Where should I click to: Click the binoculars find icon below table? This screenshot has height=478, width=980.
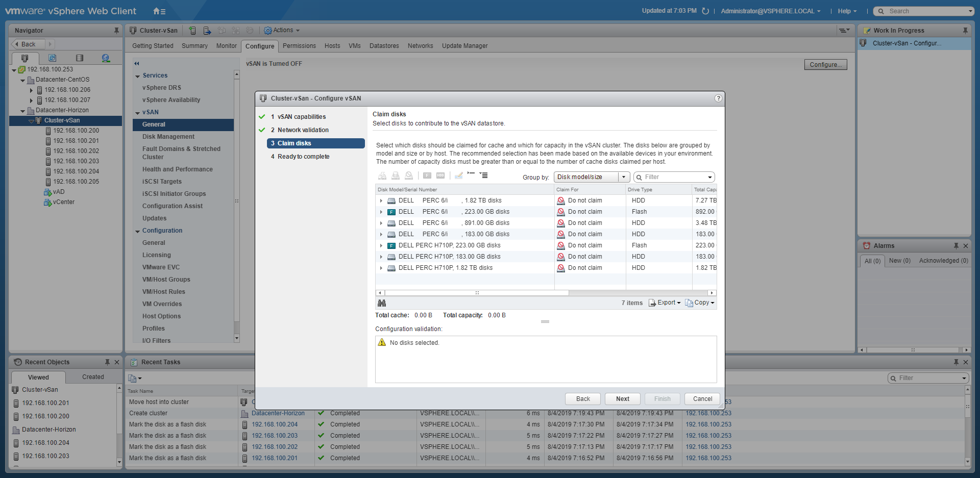[382, 303]
